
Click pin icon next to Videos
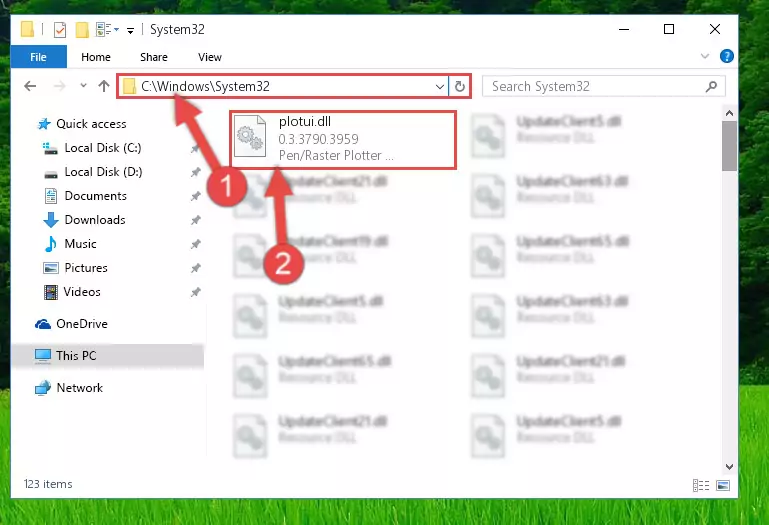(x=195, y=292)
